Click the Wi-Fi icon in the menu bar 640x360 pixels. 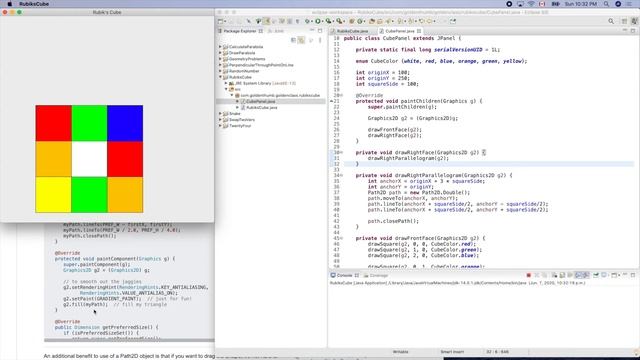531,4
